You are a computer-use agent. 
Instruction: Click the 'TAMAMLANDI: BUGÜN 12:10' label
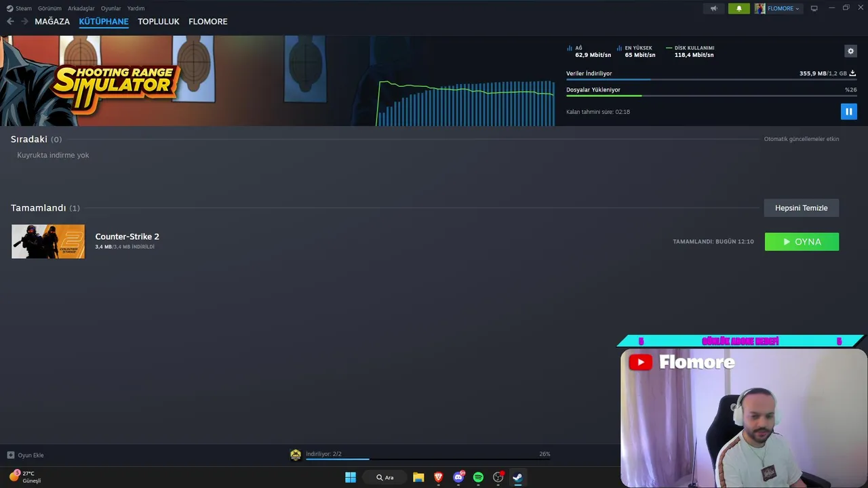[713, 241]
